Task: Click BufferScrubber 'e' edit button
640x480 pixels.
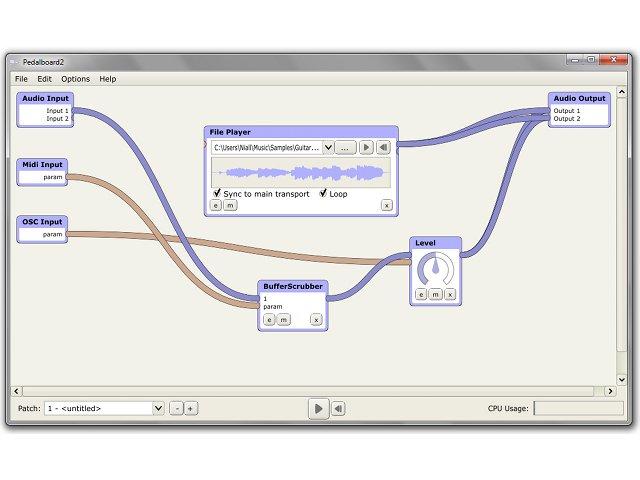Action: pos(269,320)
